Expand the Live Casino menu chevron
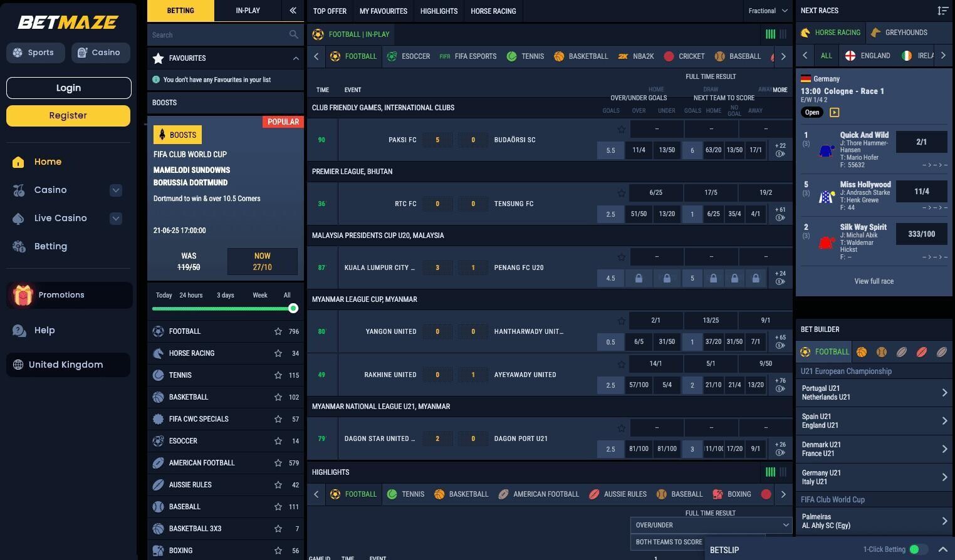This screenshot has width=955, height=560. point(115,219)
